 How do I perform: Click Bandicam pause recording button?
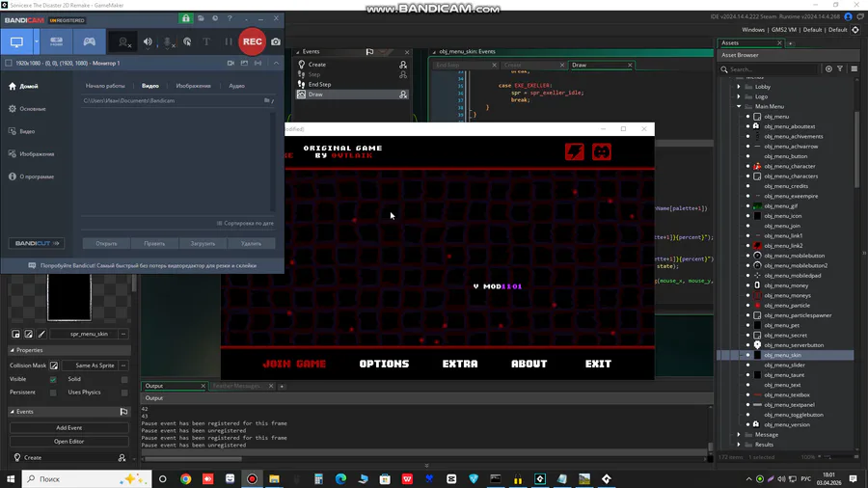228,42
